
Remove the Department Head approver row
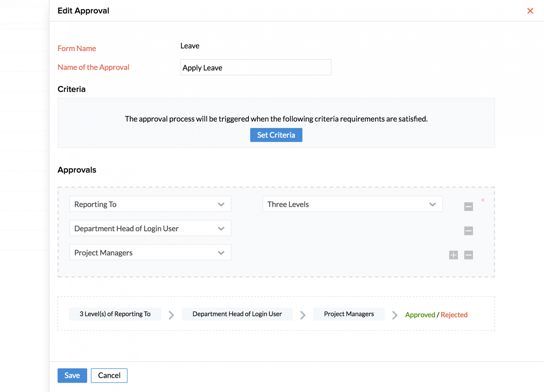(x=468, y=231)
